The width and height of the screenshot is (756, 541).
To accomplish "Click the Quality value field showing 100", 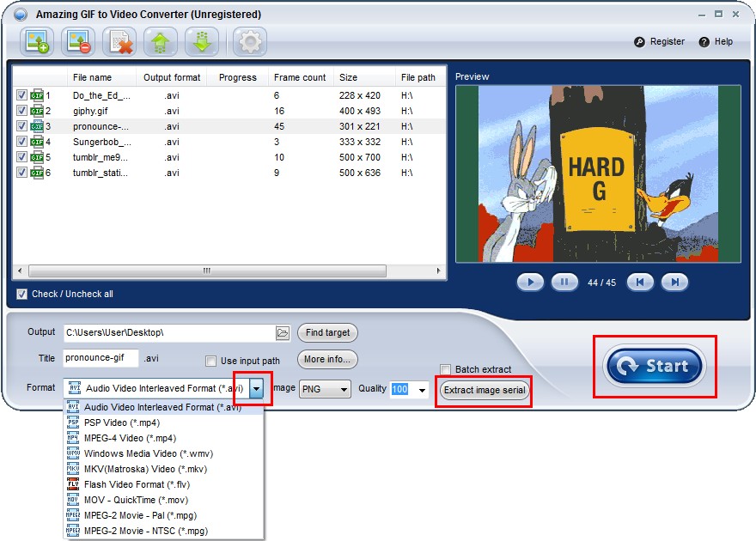I will click(x=403, y=389).
